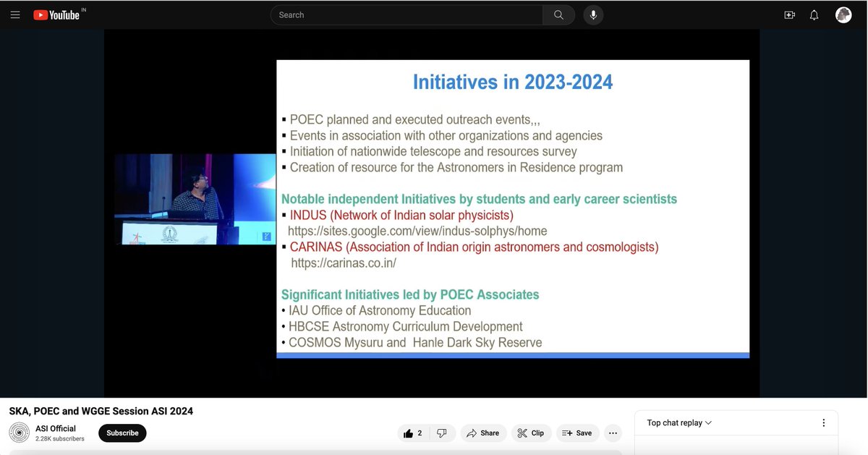Click the magnifier search button
Viewport: 868px width, 455px height.
point(558,15)
